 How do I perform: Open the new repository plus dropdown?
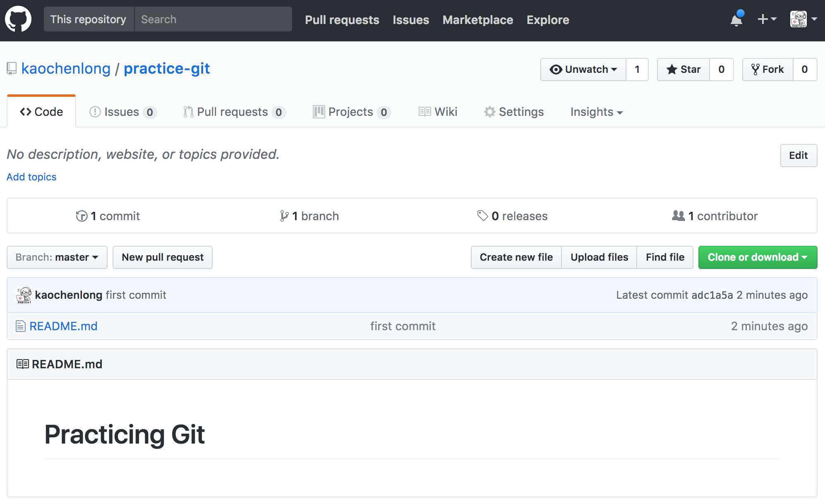click(x=767, y=19)
